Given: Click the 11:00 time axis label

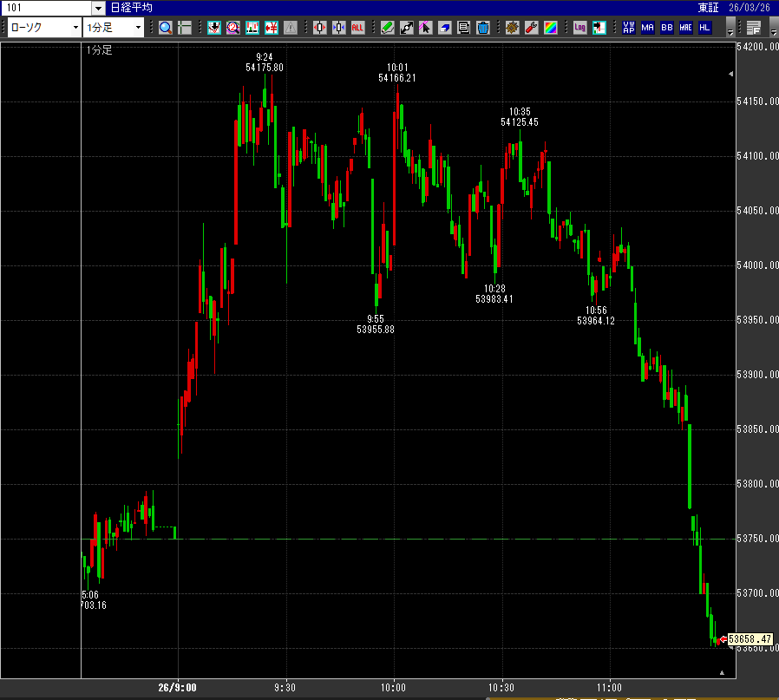Looking at the screenshot, I should (609, 688).
